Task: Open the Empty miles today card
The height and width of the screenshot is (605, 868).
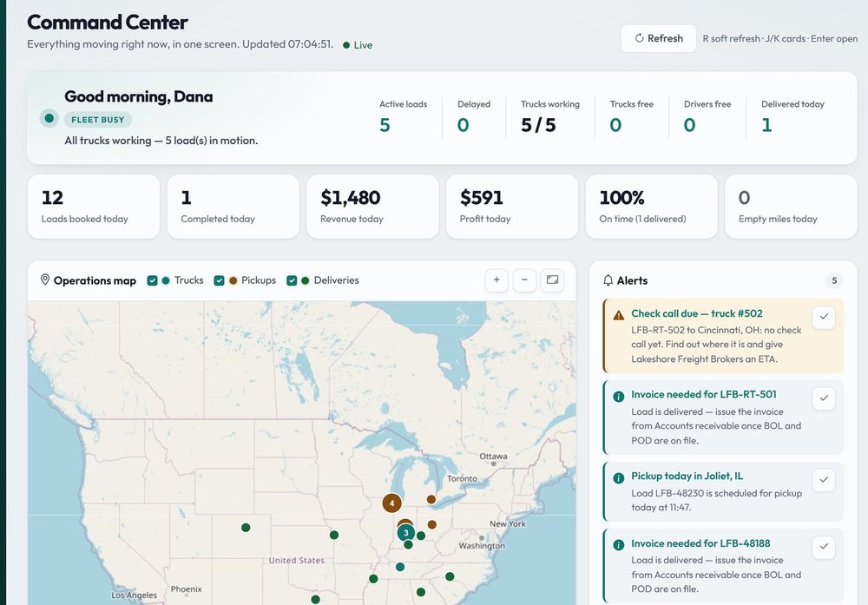Action: pyautogui.click(x=791, y=207)
